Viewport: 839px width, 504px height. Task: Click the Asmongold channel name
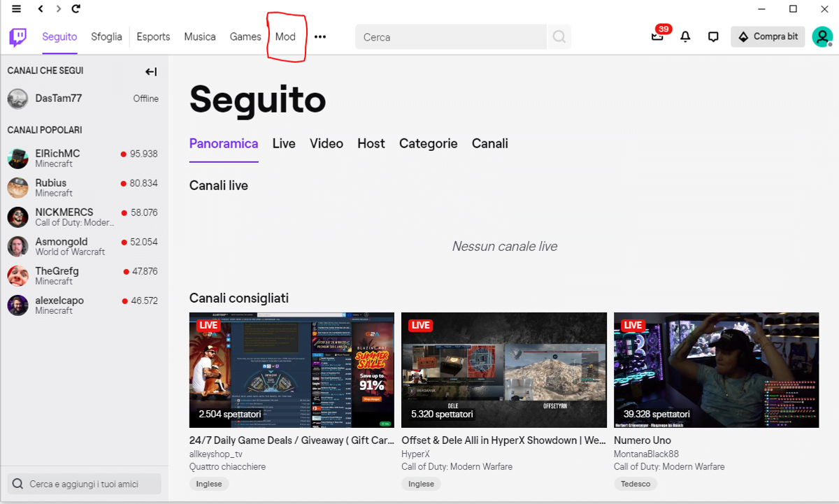tap(62, 242)
